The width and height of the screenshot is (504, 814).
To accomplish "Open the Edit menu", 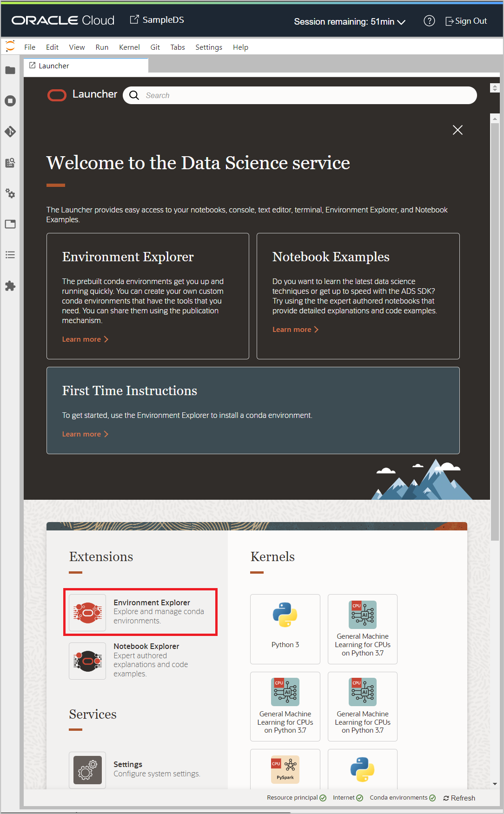I will [52, 47].
